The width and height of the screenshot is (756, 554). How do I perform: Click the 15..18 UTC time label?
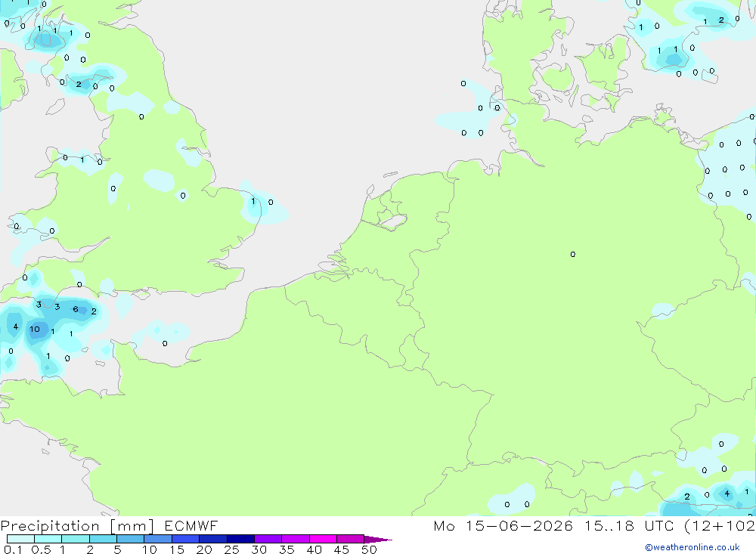coord(628,526)
